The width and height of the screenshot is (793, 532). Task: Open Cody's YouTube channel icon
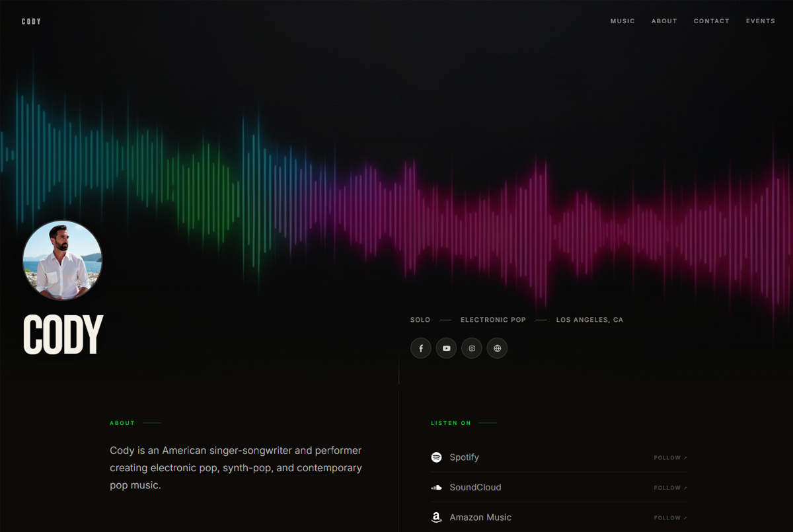click(x=446, y=348)
